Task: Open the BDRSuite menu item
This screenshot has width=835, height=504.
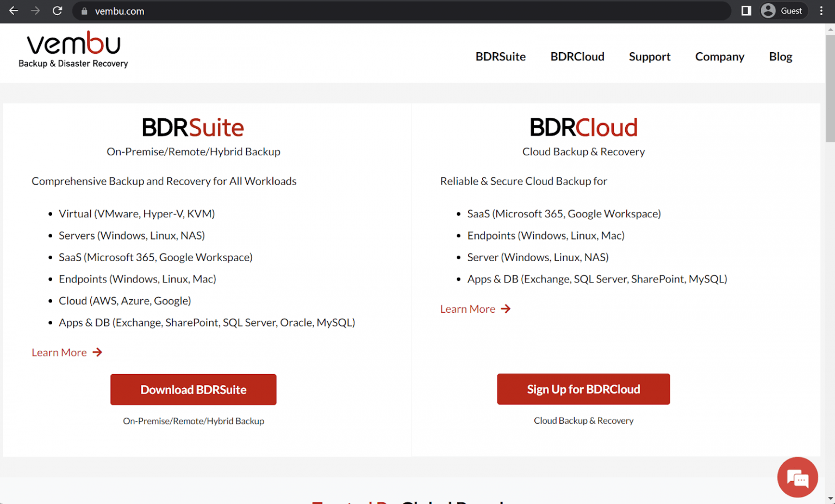Action: click(x=500, y=56)
